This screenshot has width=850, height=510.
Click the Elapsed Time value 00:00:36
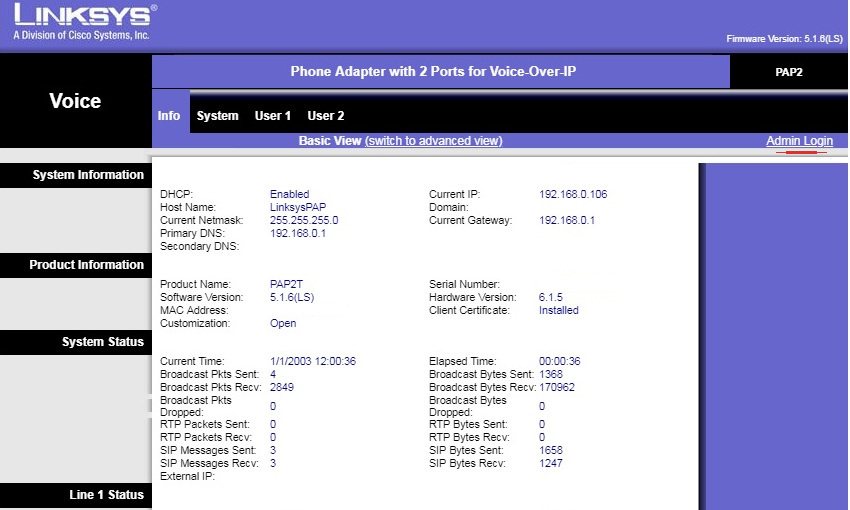(559, 361)
